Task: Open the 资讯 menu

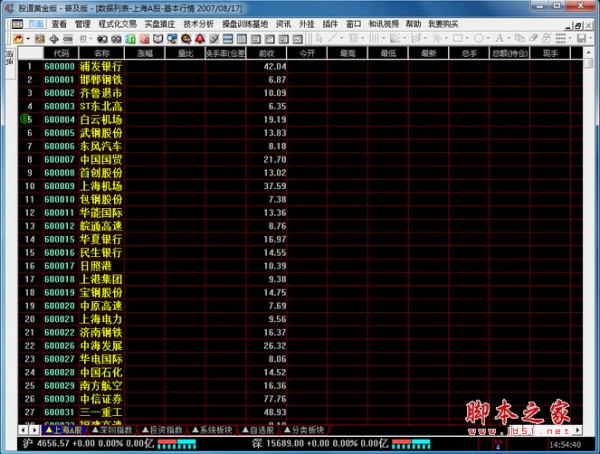Action: point(283,24)
